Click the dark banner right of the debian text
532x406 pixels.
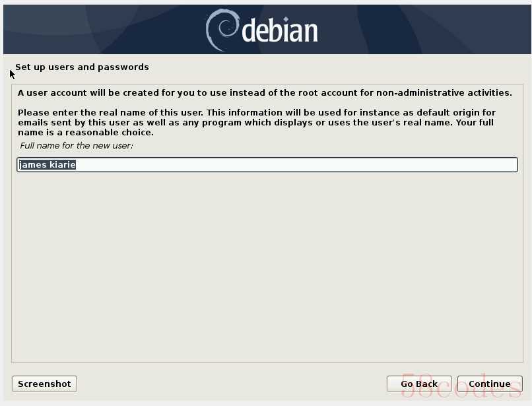click(x=424, y=30)
